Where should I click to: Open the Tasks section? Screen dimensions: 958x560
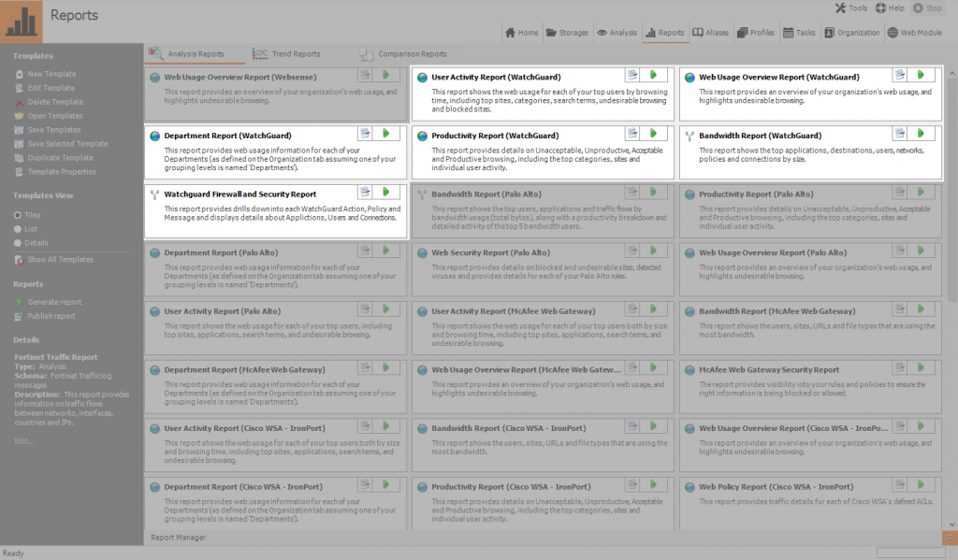click(799, 33)
